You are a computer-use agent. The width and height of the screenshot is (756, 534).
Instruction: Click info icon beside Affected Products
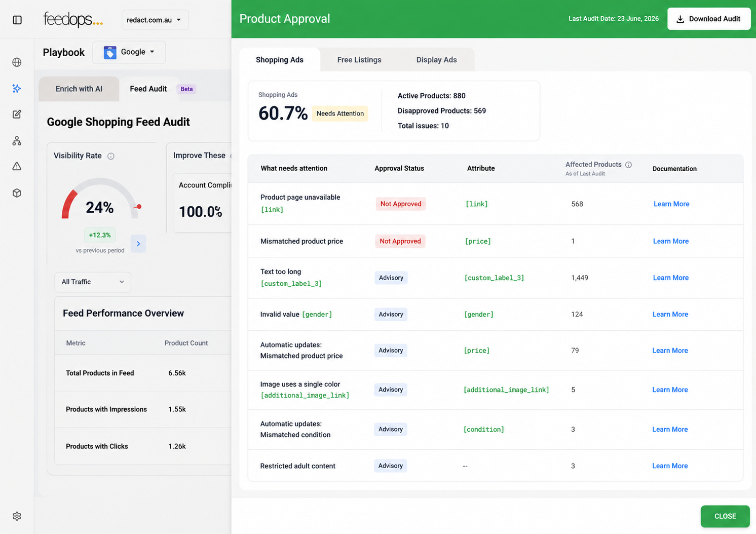pos(628,165)
